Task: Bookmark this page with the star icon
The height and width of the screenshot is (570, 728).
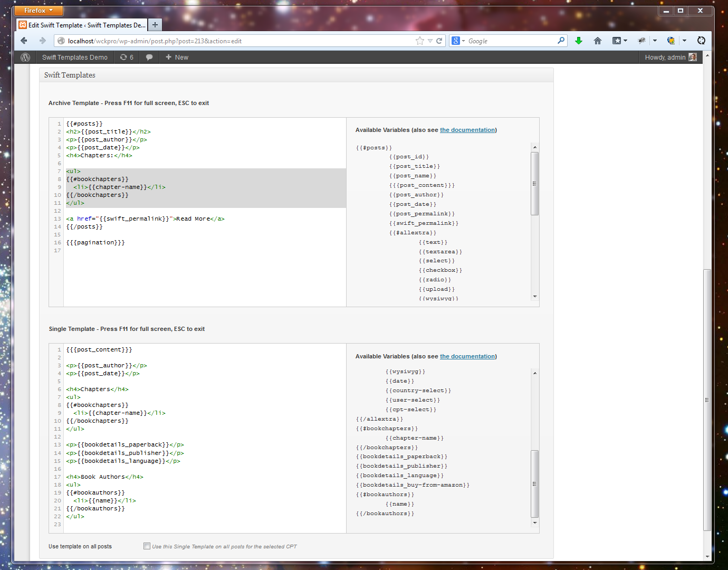Action: point(420,41)
